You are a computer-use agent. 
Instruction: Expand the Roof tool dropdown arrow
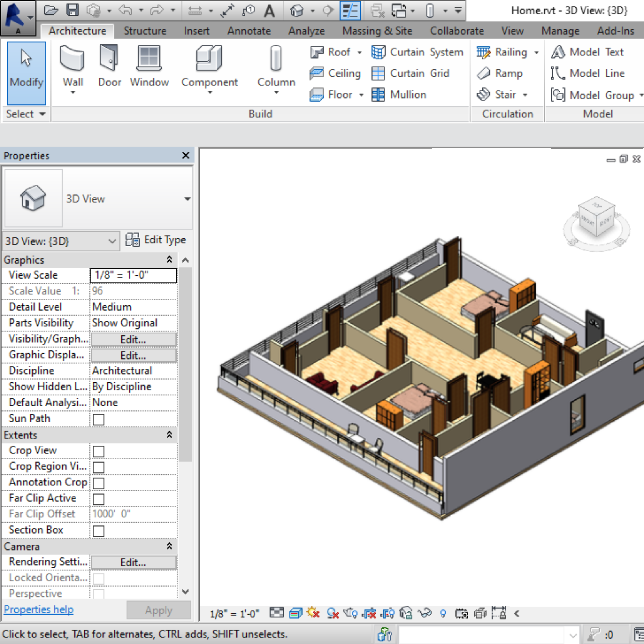coord(359,53)
